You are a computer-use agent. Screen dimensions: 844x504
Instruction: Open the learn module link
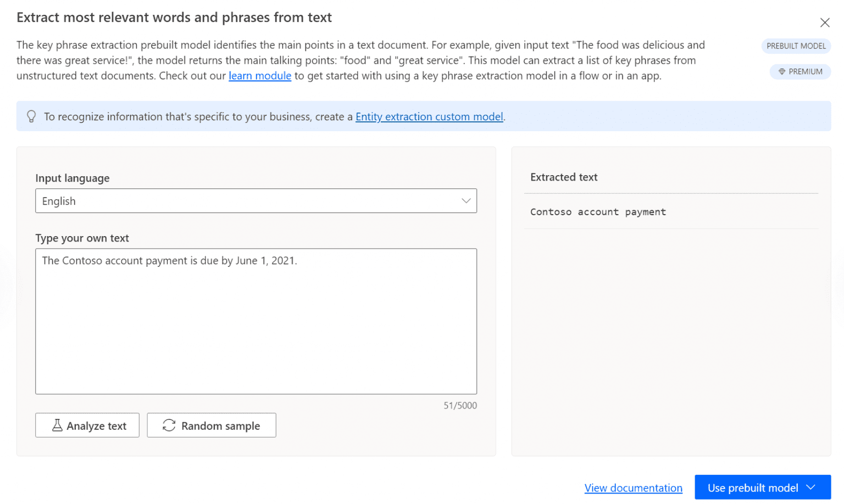[x=260, y=76]
